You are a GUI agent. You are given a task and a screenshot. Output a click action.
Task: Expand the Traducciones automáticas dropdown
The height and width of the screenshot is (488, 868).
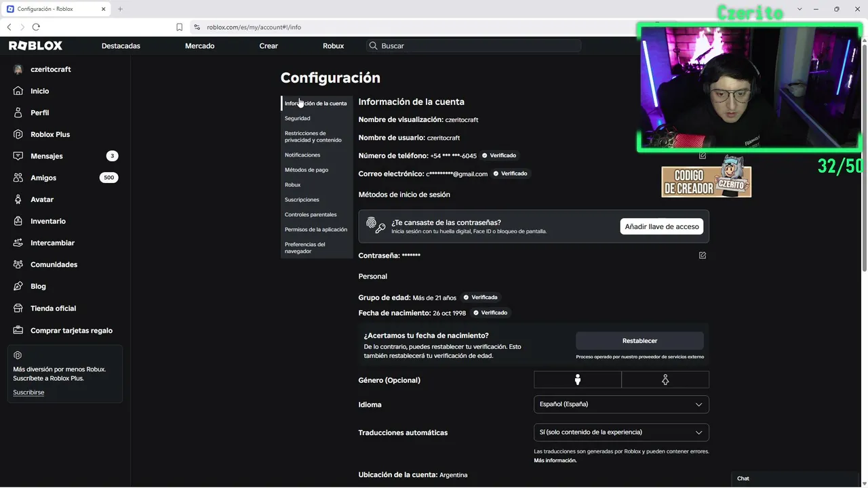[621, 432]
